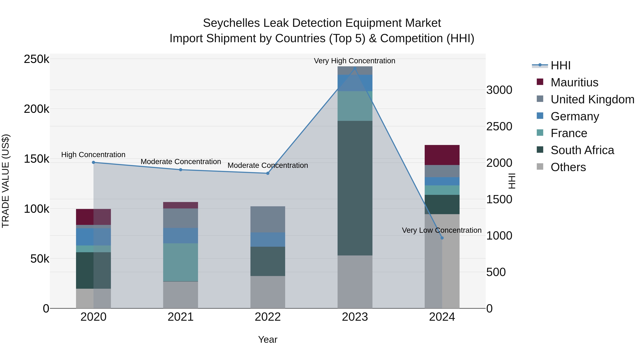Click the 2023 United Kingdom bar segment
Screen dimensions: 644x362
point(355,71)
